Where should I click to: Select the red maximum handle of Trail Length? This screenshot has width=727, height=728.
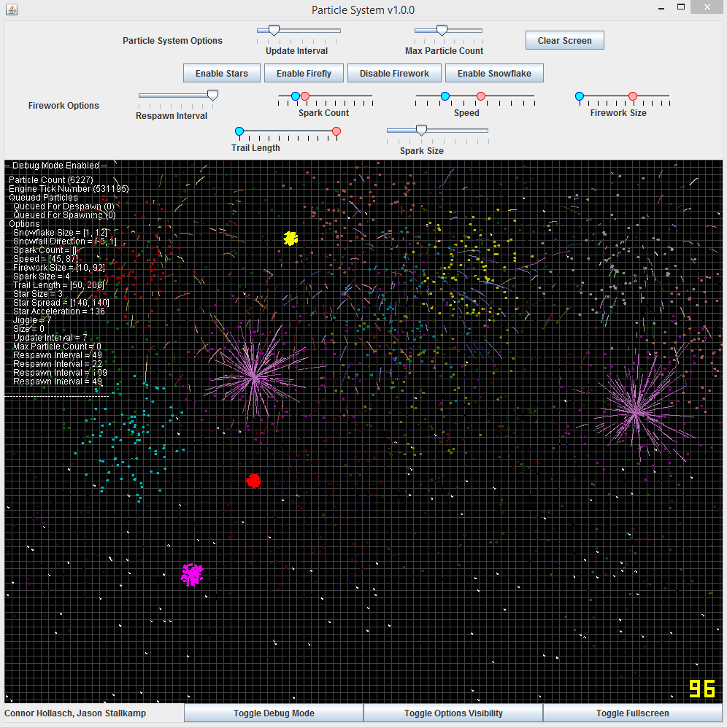(x=336, y=131)
